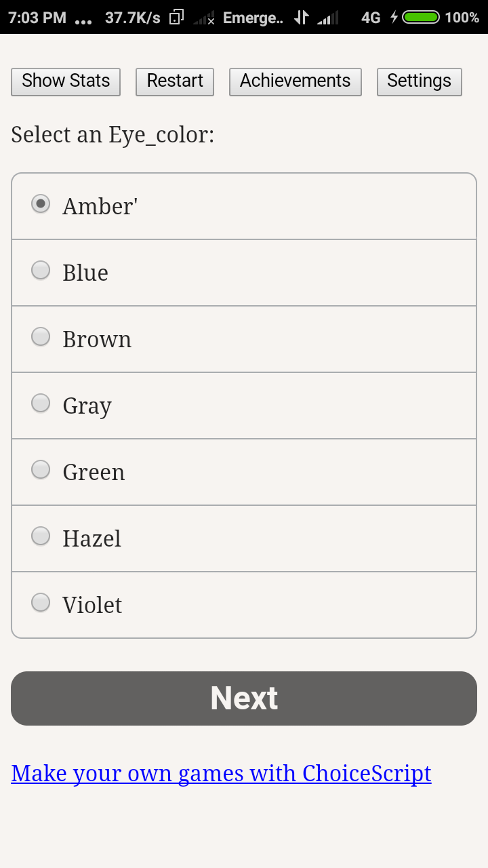Tap the clock showing 7:03 PM
The image size is (488, 868).
click(37, 18)
